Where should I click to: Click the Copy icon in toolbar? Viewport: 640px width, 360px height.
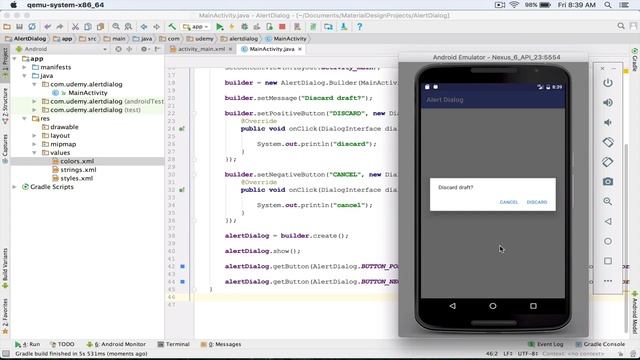(x=88, y=27)
